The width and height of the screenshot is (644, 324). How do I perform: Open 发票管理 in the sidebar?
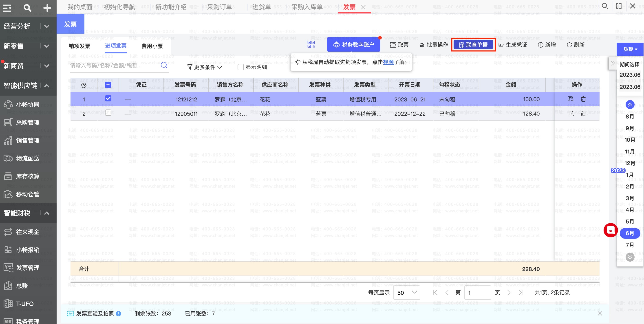click(x=27, y=268)
